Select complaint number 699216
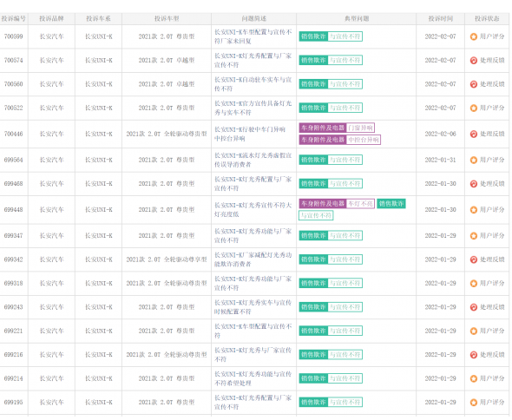The image size is (512, 420). point(13,355)
